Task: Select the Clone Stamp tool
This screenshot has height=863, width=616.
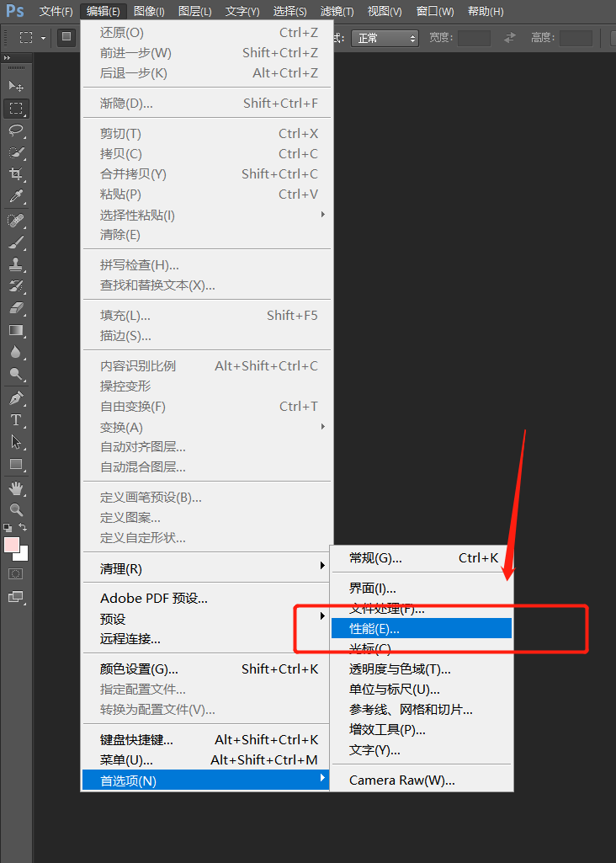Action: 16,264
